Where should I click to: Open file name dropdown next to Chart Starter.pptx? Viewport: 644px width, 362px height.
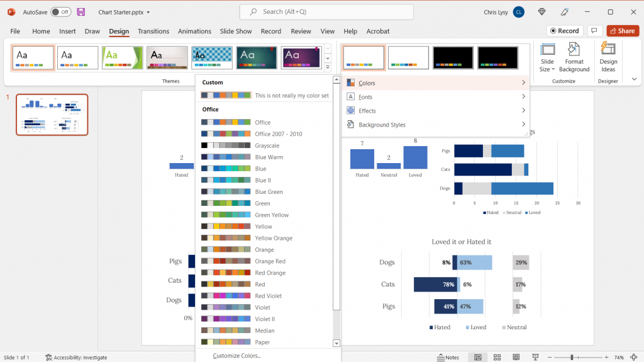pyautogui.click(x=148, y=13)
